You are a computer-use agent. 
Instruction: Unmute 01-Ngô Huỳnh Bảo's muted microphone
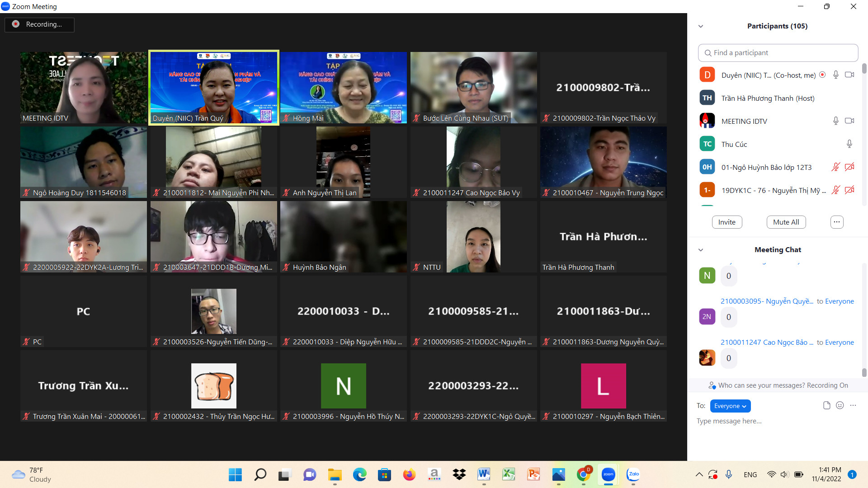tap(835, 167)
